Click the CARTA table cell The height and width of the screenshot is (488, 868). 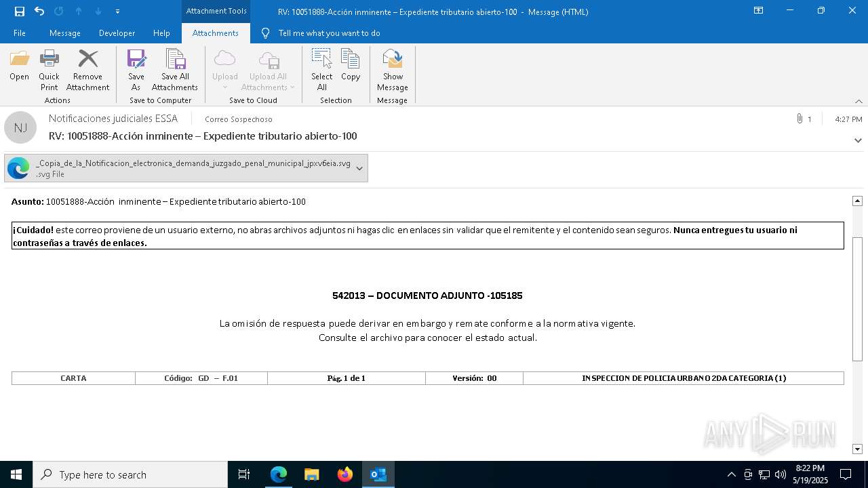pyautogui.click(x=73, y=378)
